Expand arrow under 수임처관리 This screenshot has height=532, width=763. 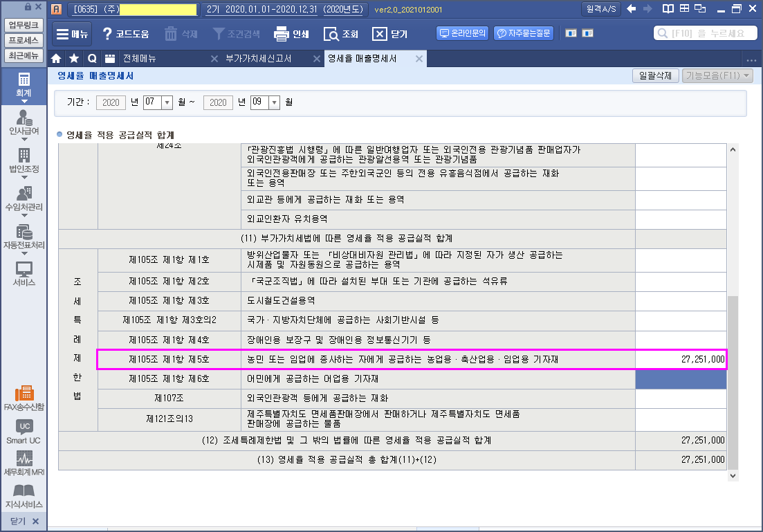[24, 215]
